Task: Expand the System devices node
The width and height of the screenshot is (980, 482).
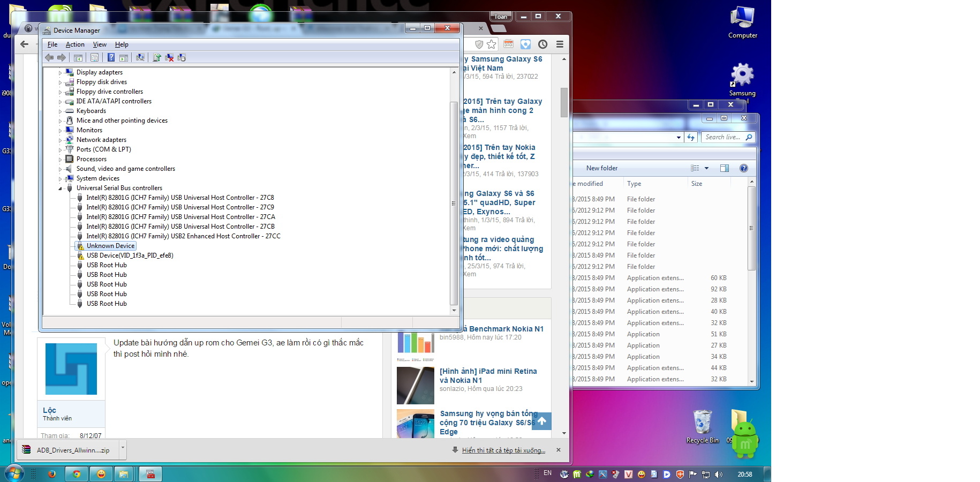Action: tap(60, 178)
